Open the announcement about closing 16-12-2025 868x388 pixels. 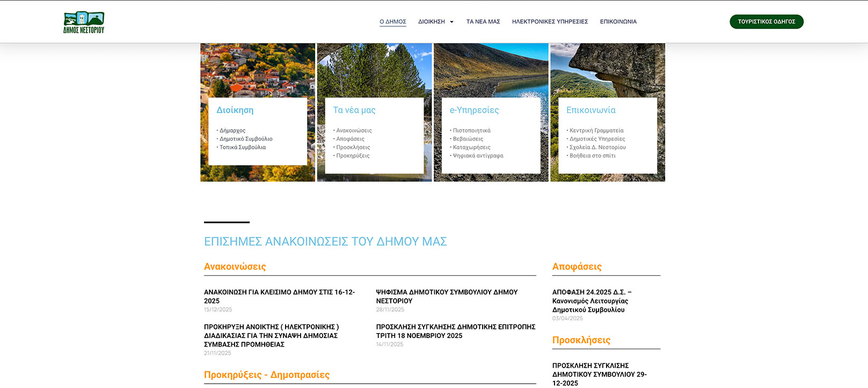279,297
